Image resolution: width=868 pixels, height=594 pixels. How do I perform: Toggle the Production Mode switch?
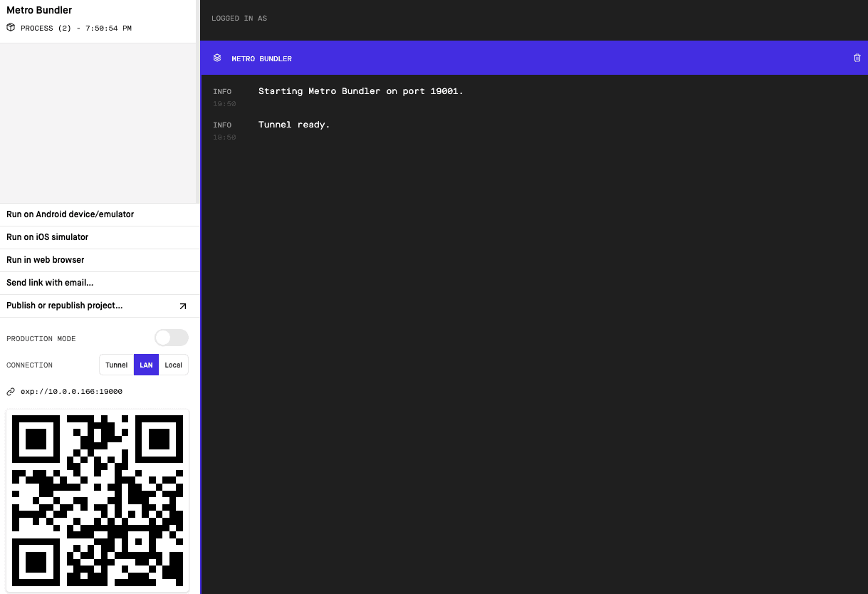(172, 338)
